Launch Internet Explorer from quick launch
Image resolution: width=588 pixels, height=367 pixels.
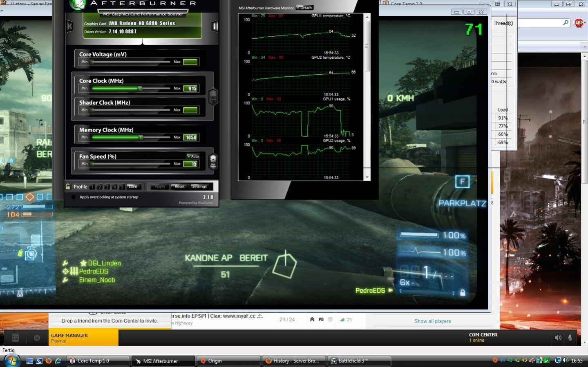58,361
